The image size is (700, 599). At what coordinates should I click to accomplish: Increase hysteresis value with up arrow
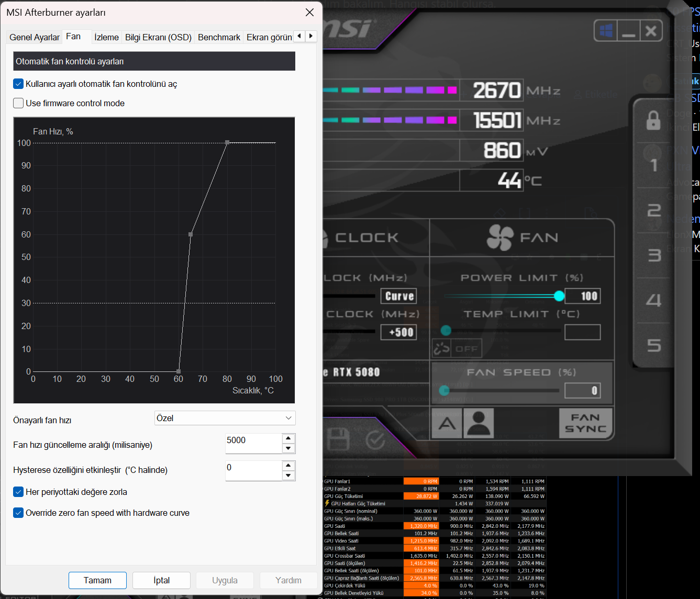(x=288, y=466)
